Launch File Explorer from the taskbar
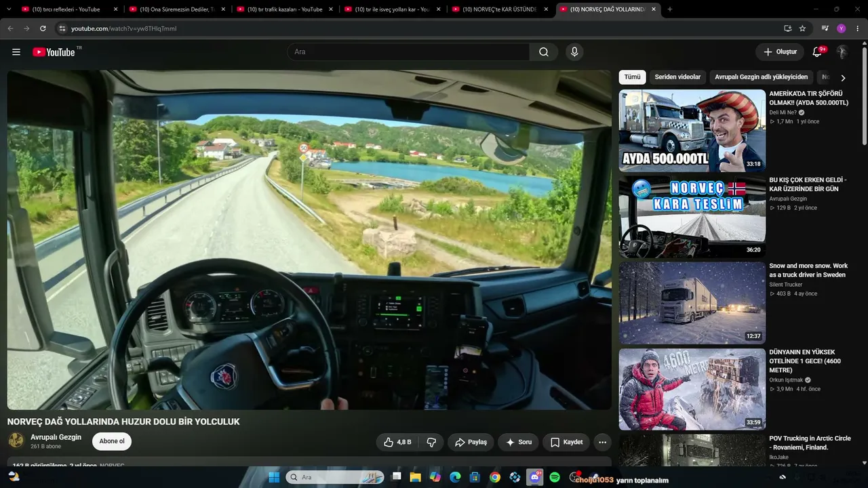 tap(416, 477)
